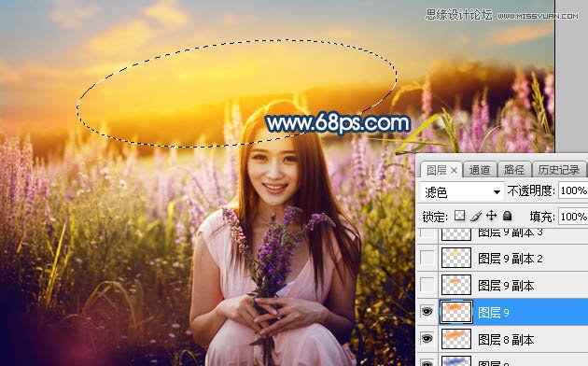
Task: Select thumbnail of layer 图层 8 副本
Action: pos(456,339)
